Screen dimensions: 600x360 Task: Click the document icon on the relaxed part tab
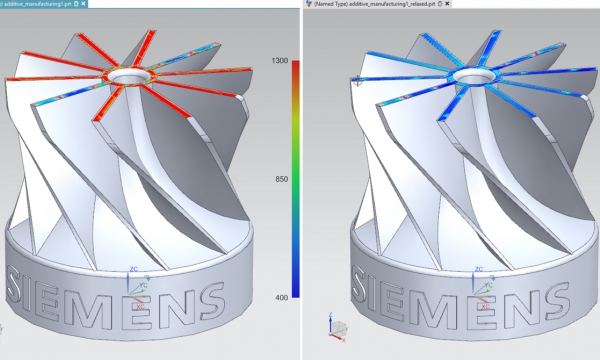click(x=440, y=3)
